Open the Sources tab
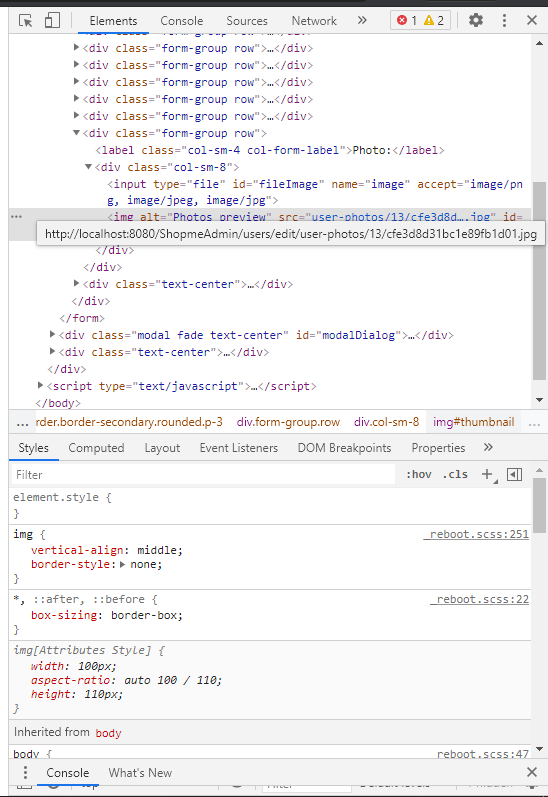This screenshot has width=548, height=797. (247, 21)
